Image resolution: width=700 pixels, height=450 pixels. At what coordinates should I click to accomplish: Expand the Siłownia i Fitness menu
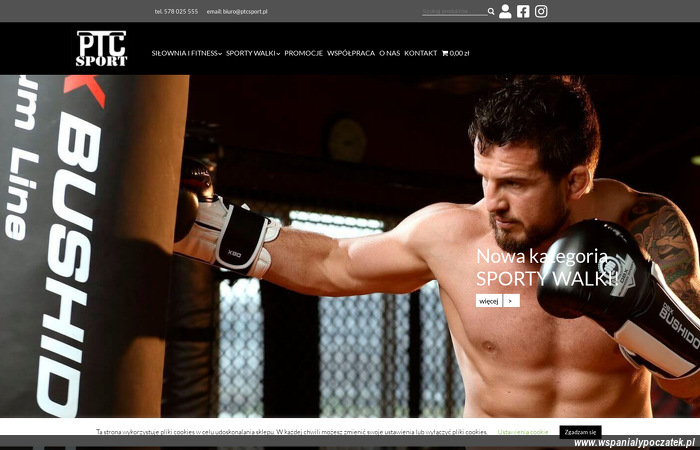[187, 53]
